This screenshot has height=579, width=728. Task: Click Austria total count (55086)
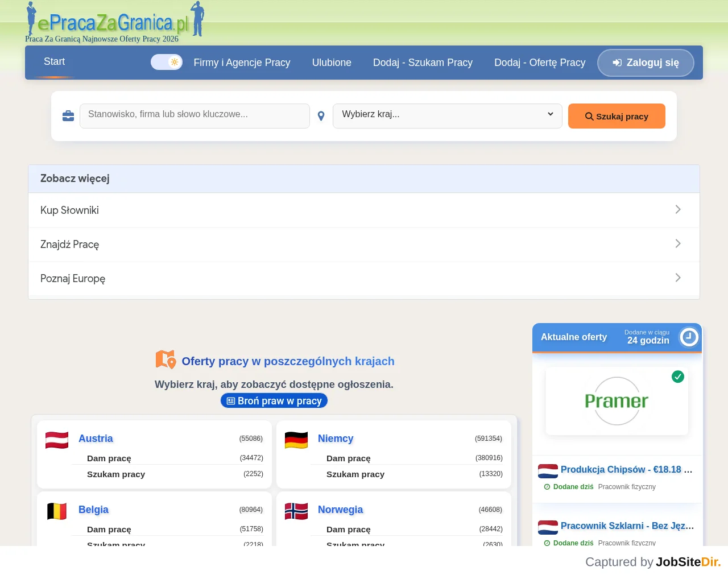point(251,439)
